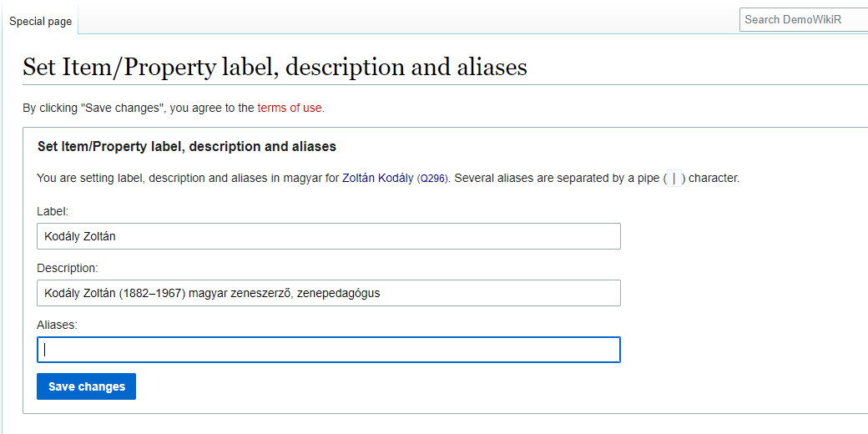Click '1882–1967' inside the Description field
Viewport: 868px width, 434px height.
click(x=152, y=293)
